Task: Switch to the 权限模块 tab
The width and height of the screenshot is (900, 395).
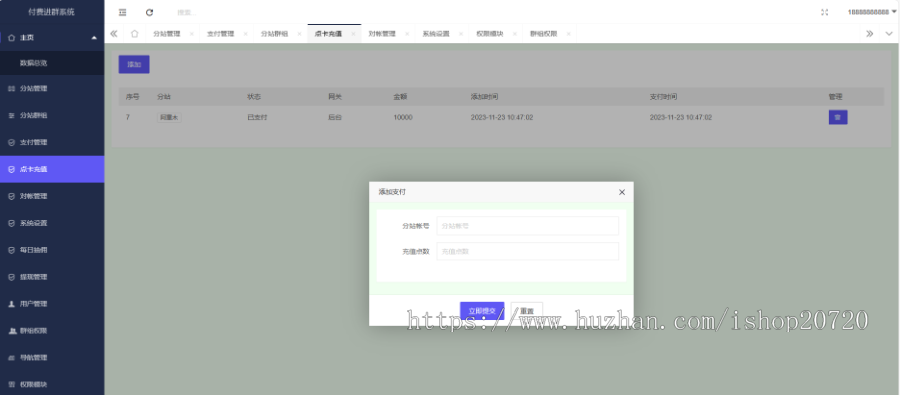Action: 490,34
